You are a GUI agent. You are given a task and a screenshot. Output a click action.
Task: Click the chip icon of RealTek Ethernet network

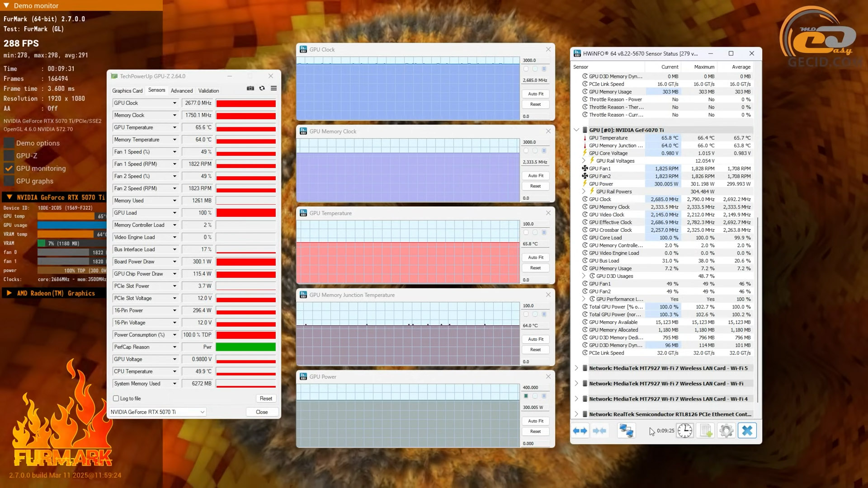585,414
